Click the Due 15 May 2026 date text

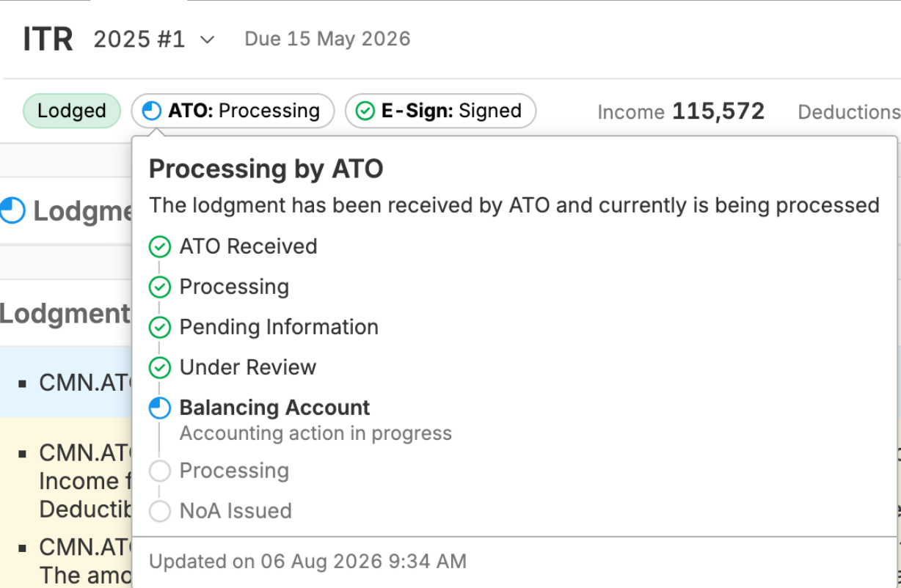(x=327, y=39)
